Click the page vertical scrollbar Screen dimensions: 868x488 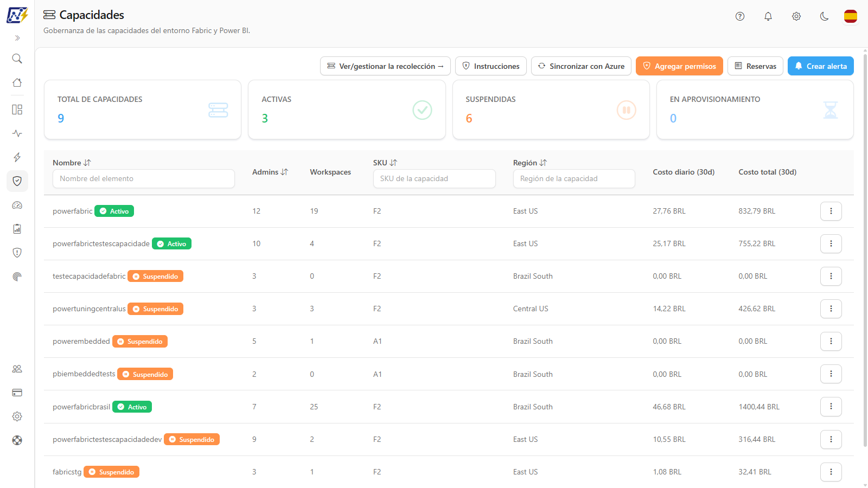[x=865, y=249]
